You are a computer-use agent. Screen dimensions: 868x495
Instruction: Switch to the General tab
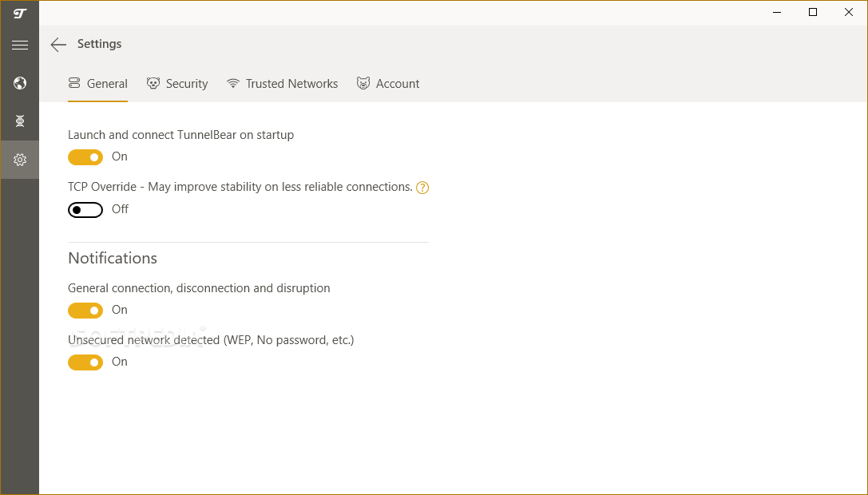tap(98, 84)
